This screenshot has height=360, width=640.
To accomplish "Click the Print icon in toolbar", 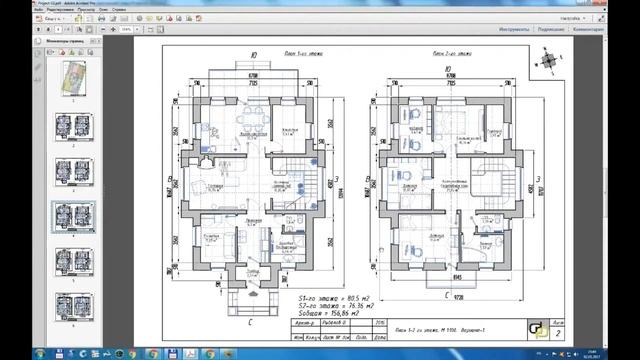I will [102, 19].
